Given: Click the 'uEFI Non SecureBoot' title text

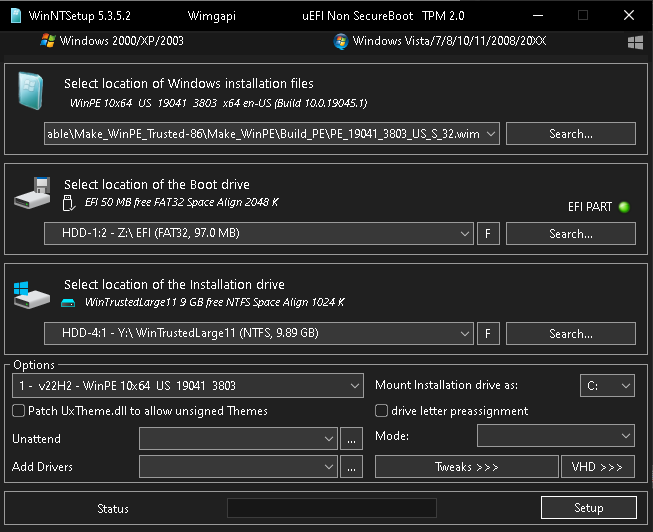Looking at the screenshot, I should [357, 16].
